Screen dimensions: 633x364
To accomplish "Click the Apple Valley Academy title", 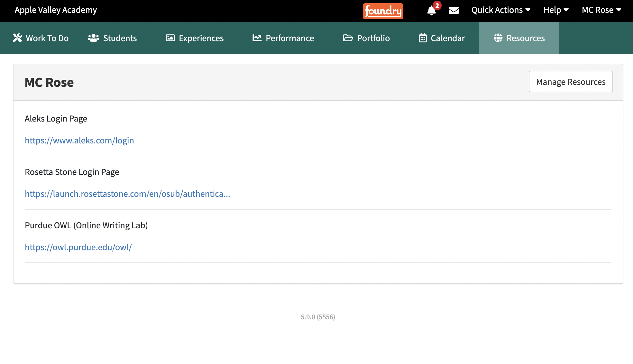I will click(x=56, y=10).
